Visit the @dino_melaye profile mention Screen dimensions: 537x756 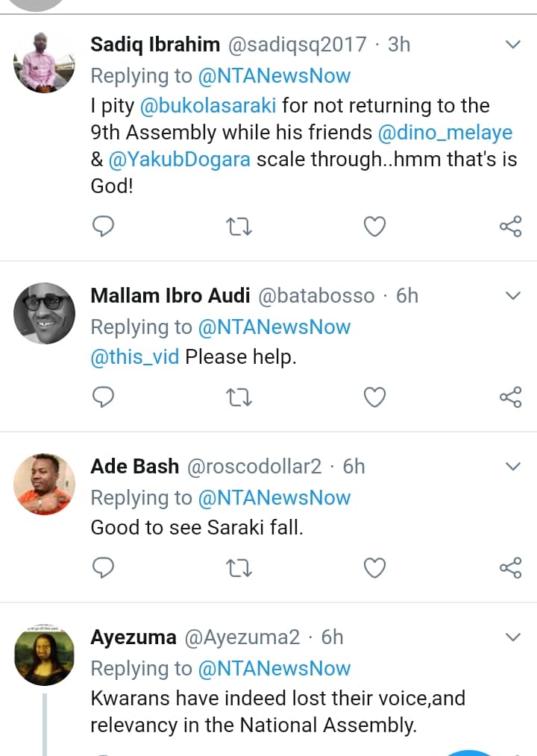pos(445,133)
